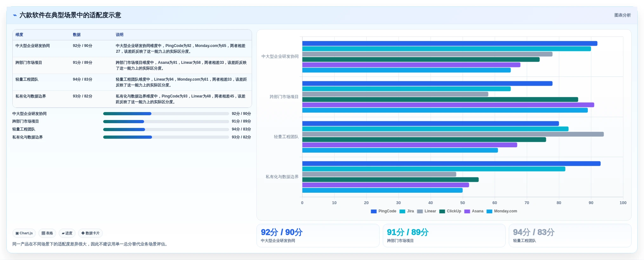
Task: Click the 轻量工程团队 axis label on the chart
Action: pos(286,137)
